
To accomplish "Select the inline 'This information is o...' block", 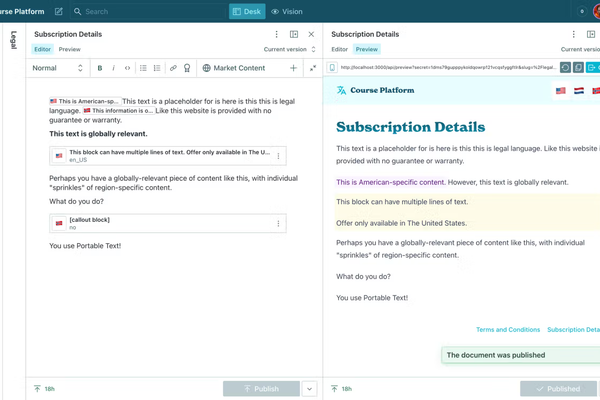I will tap(119, 111).
